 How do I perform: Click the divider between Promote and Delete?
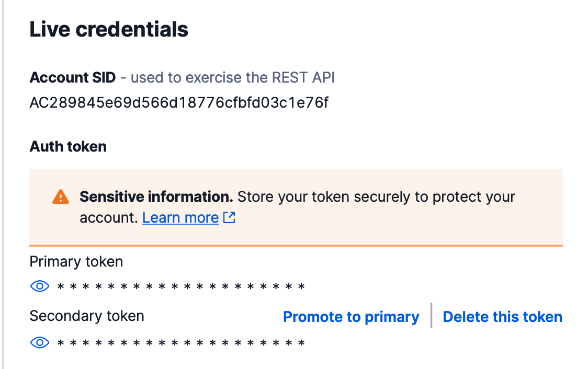click(x=431, y=315)
